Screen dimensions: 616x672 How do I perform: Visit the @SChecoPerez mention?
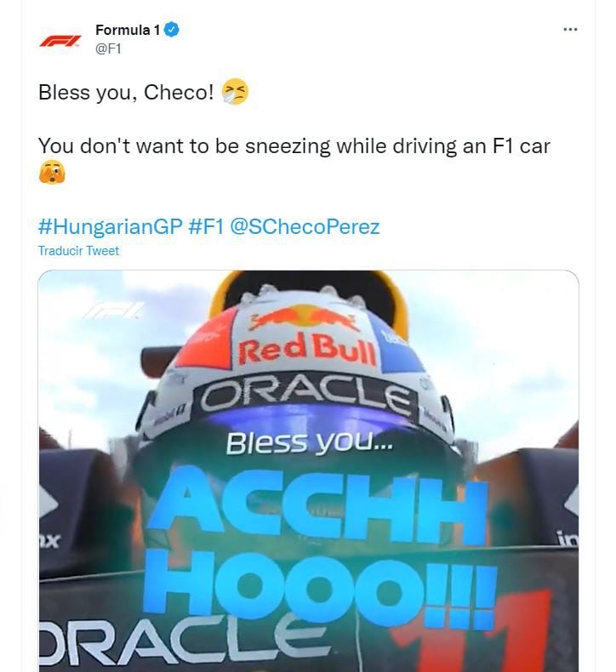(305, 226)
